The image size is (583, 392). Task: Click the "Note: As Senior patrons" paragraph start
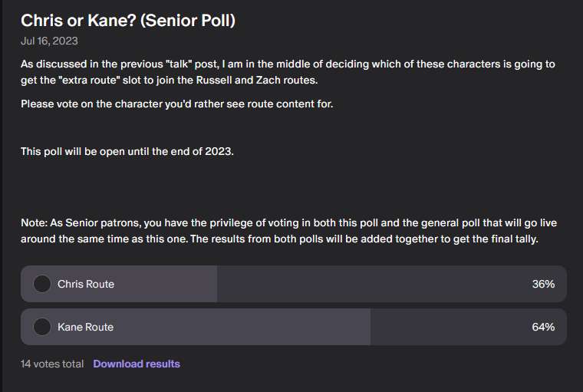coord(84,222)
